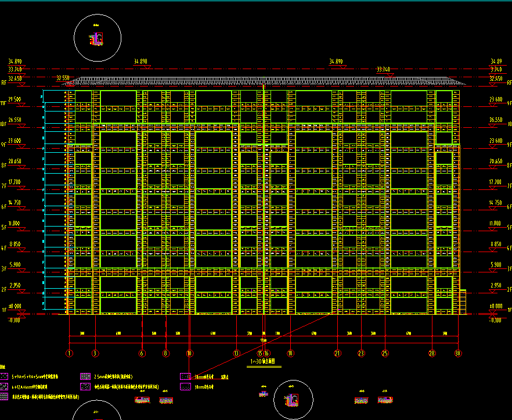This screenshot has height=420, width=512.
Task: Pick axis bubble number 25
Action: coord(384,353)
